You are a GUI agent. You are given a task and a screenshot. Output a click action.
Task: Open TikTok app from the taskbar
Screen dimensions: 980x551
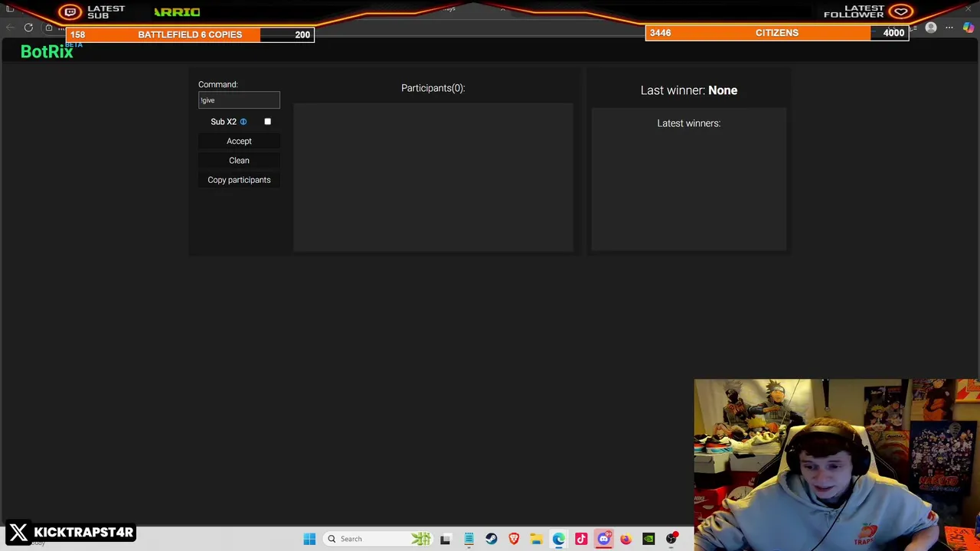[581, 539]
